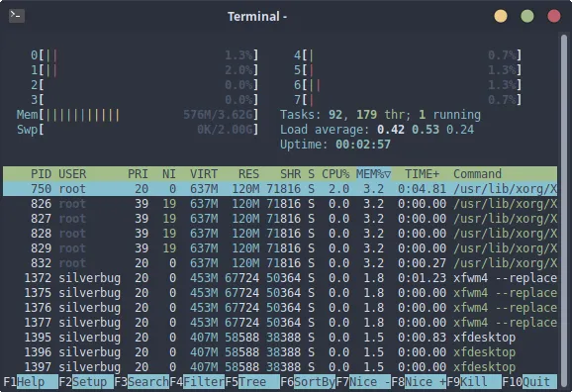Click F8 Nice + to raise niceness
The width and height of the screenshot is (572, 392).
coord(419,382)
